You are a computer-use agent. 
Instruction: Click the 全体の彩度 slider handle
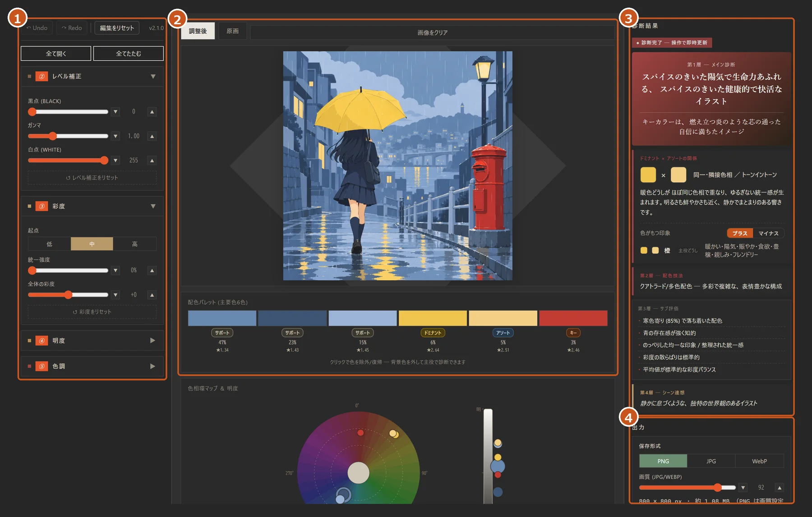point(68,294)
